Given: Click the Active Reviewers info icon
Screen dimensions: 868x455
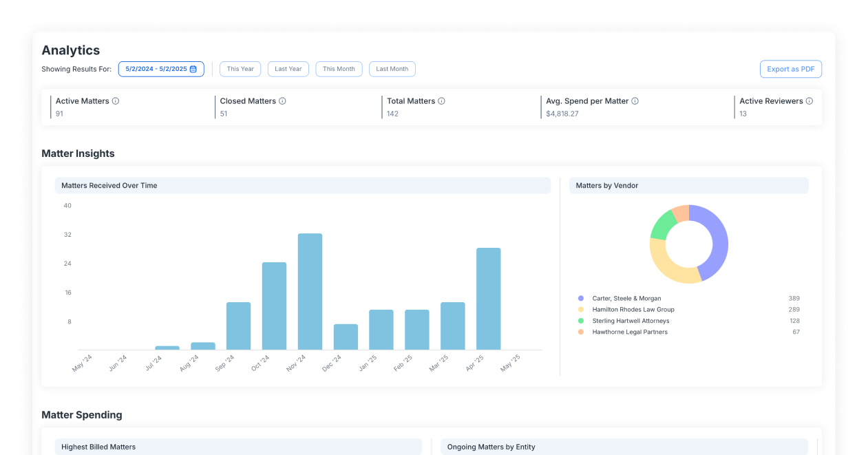Looking at the screenshot, I should coord(809,101).
